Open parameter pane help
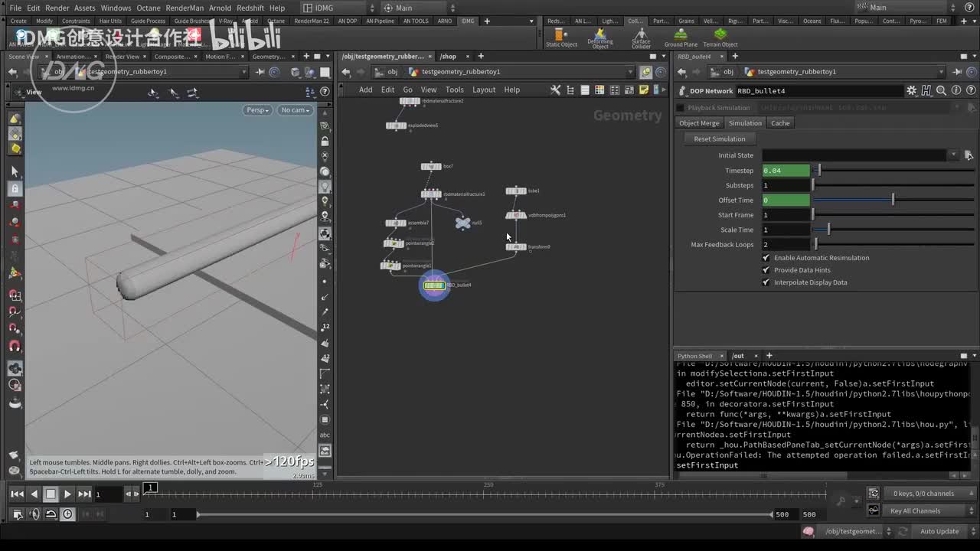 click(969, 90)
